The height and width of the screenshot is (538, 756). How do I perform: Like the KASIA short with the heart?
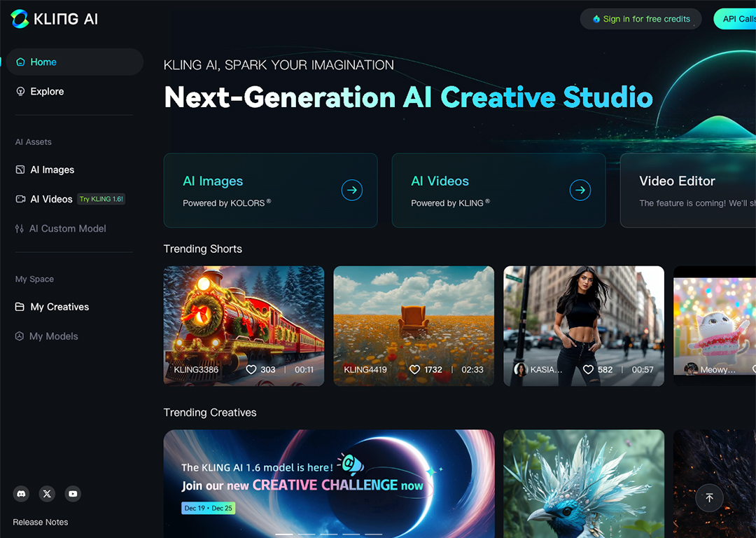(588, 370)
